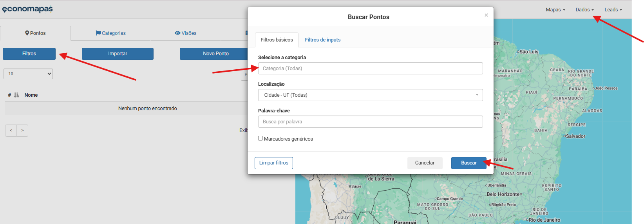Click the Categoria (Todas) input field

pos(370,69)
